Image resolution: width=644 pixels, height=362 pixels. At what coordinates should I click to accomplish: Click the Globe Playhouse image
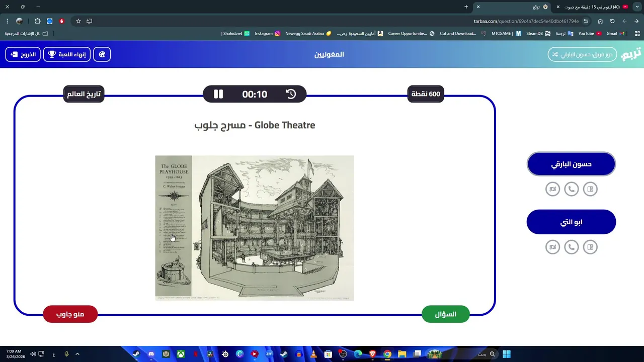click(x=255, y=228)
